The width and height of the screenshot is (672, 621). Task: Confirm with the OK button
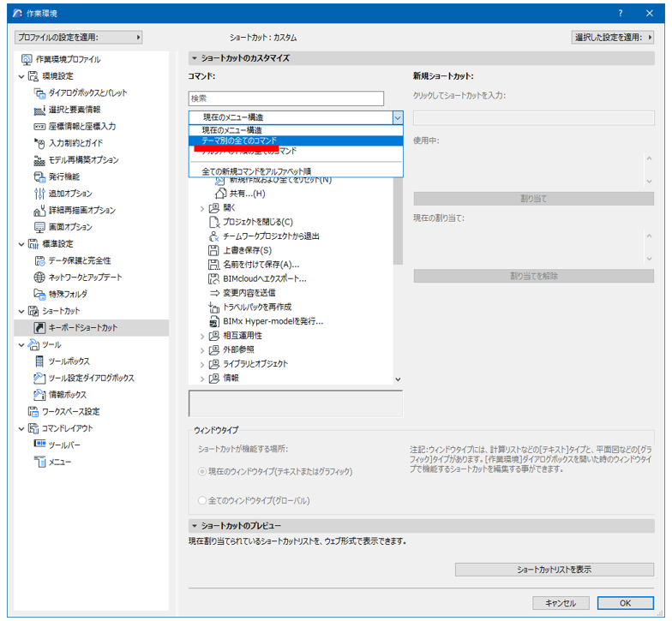point(626,603)
